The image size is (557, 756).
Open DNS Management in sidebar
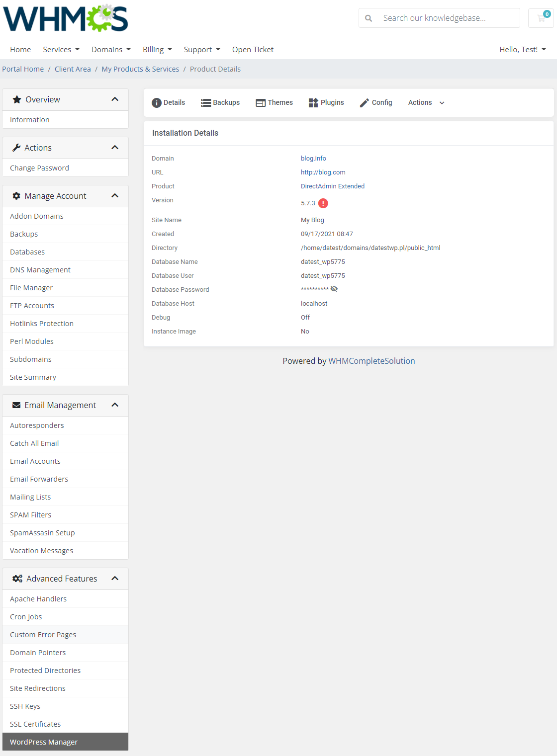66,270
